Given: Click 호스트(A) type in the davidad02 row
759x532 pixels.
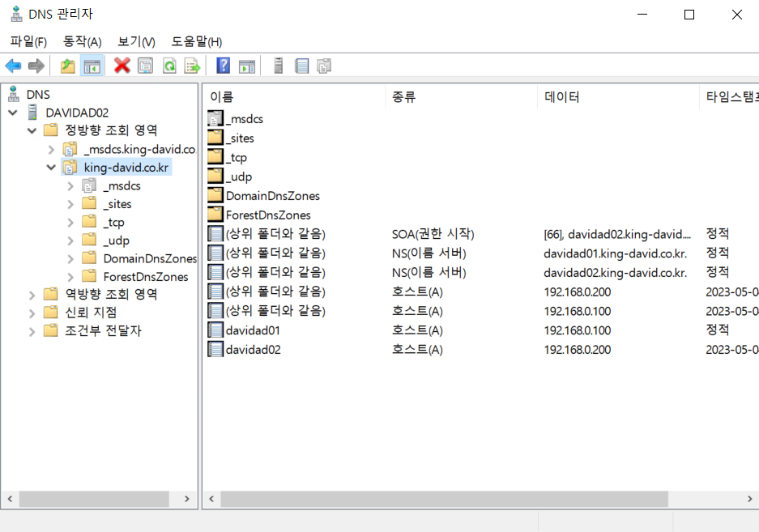Looking at the screenshot, I should [417, 350].
